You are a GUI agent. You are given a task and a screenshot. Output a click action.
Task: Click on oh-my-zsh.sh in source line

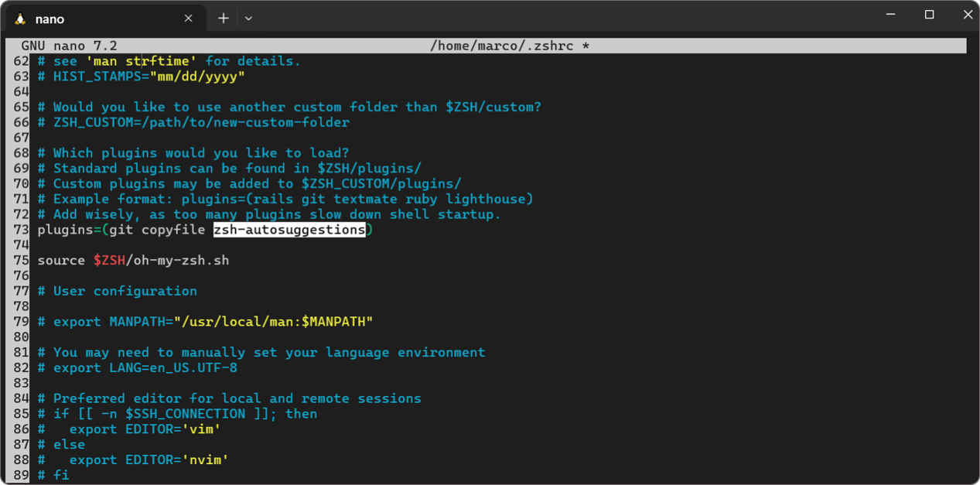click(181, 261)
